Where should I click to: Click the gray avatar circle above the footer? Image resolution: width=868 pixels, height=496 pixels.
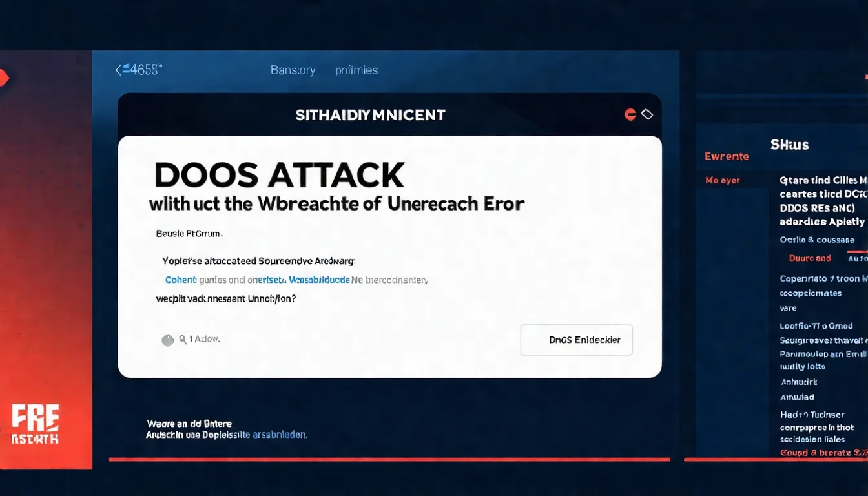(168, 338)
